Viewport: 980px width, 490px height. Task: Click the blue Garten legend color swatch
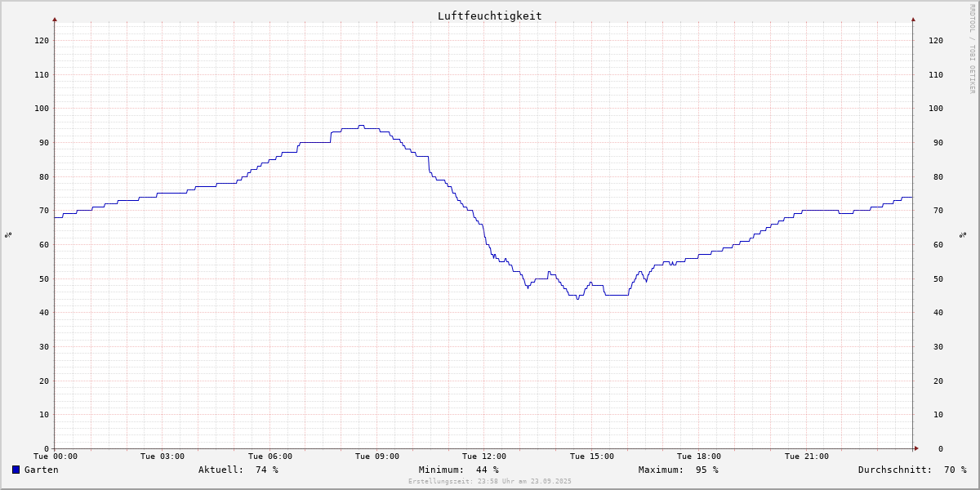coord(16,470)
